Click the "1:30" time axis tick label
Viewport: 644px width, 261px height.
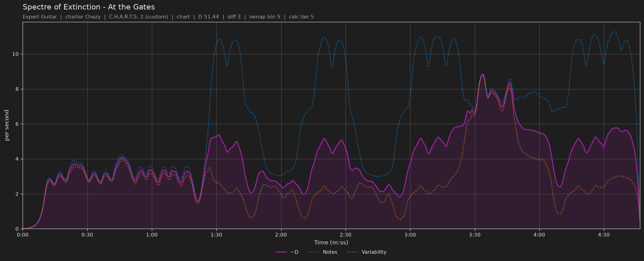(x=216, y=235)
